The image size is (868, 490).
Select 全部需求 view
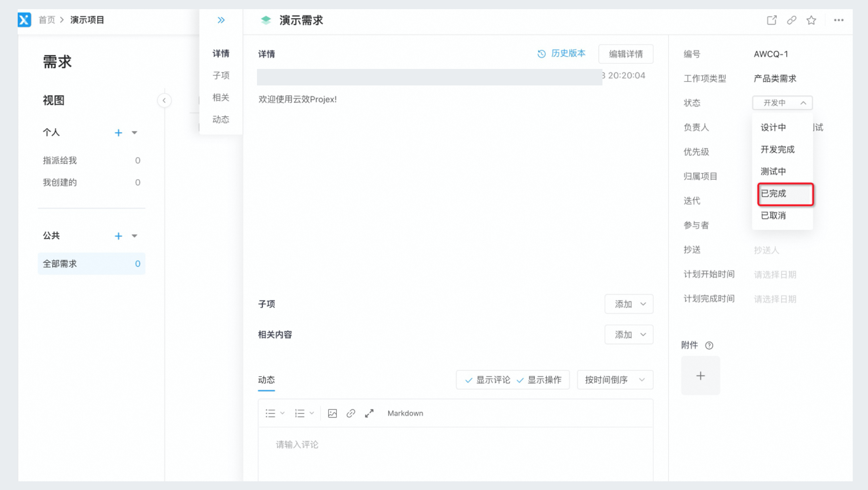91,264
